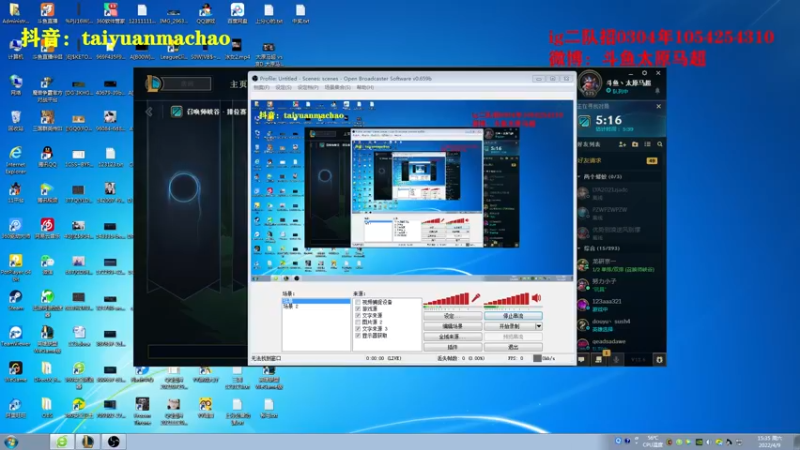Adjust the desktop audio volume meter in OBS
The width and height of the screenshot is (800, 450).
pyautogui.click(x=507, y=299)
